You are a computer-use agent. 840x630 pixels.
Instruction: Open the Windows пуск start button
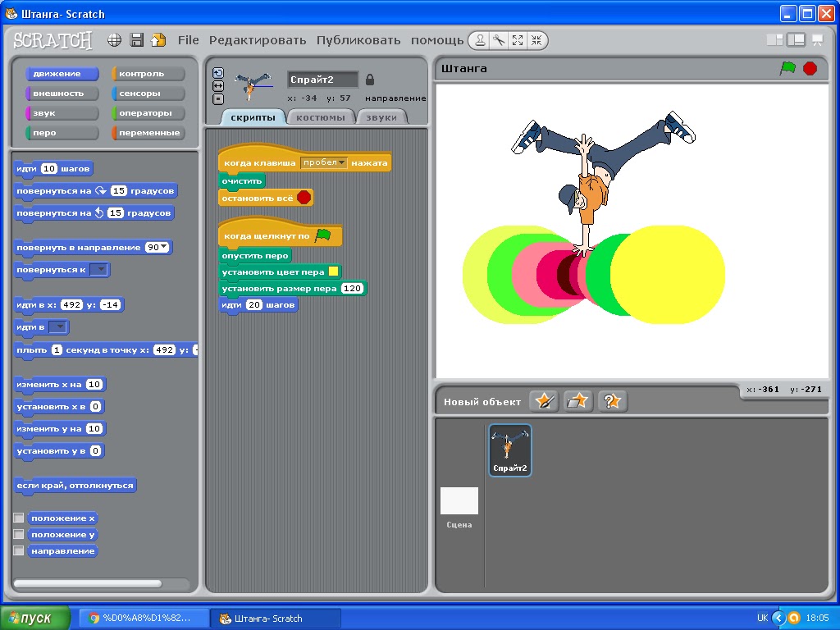coord(35,619)
